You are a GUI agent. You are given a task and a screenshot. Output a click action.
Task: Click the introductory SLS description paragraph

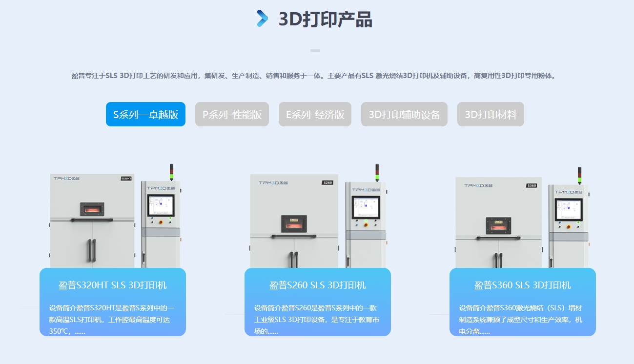pyautogui.click(x=317, y=76)
